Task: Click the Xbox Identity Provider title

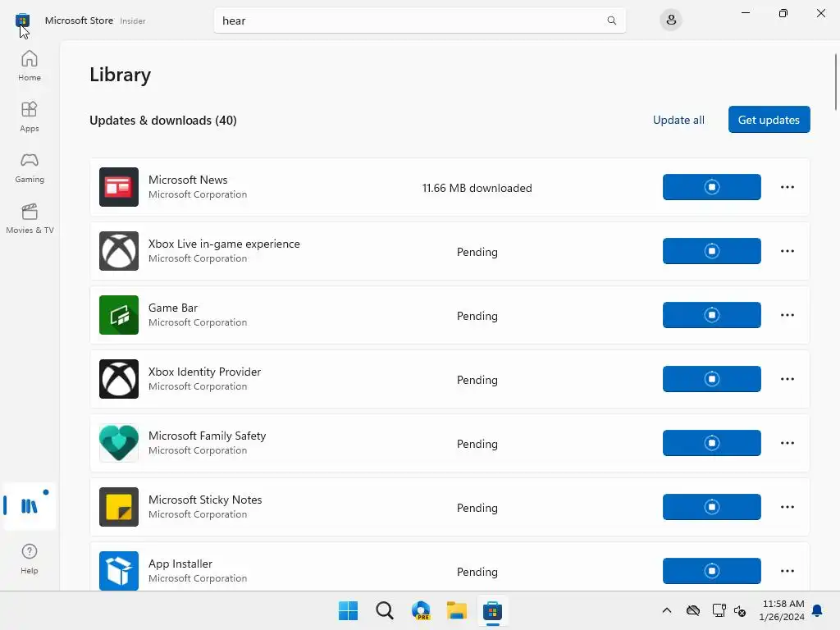Action: 204,372
